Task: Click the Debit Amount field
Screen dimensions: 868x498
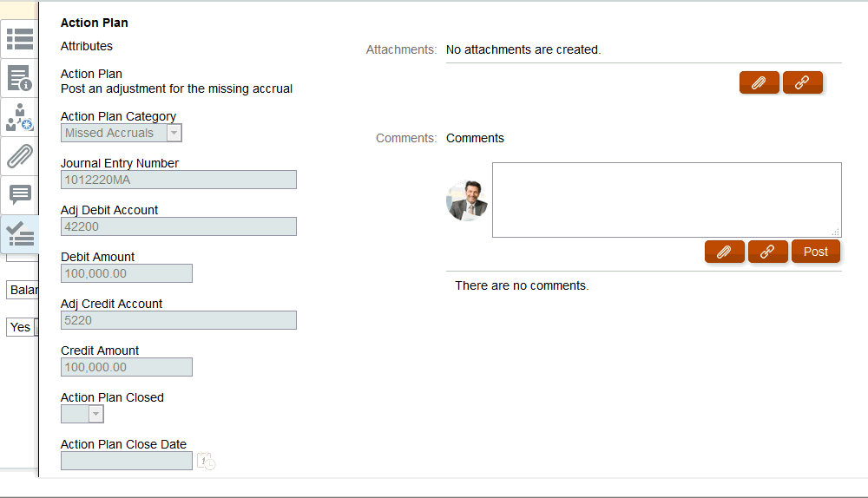Action: coord(126,273)
